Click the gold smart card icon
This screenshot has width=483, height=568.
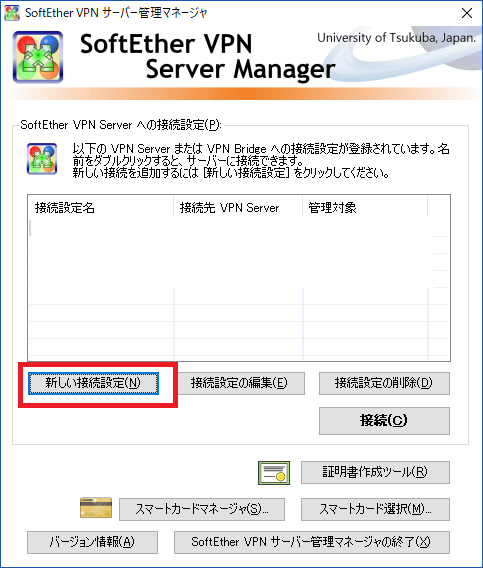pos(96,508)
